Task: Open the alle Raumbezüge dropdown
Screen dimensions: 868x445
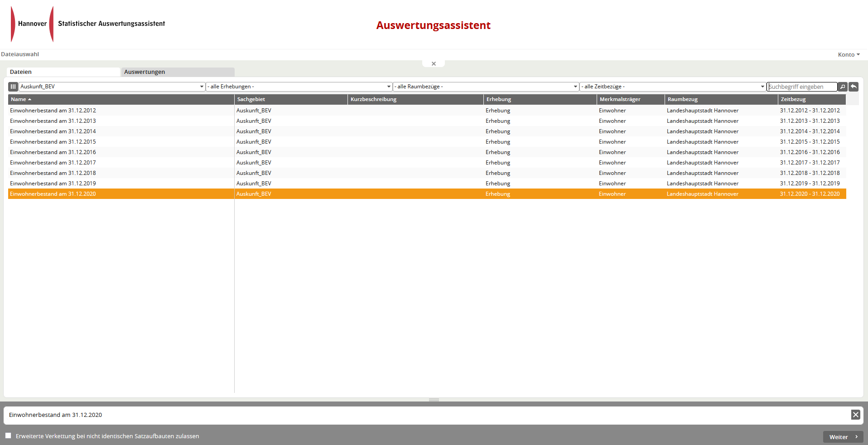Action: click(x=486, y=87)
